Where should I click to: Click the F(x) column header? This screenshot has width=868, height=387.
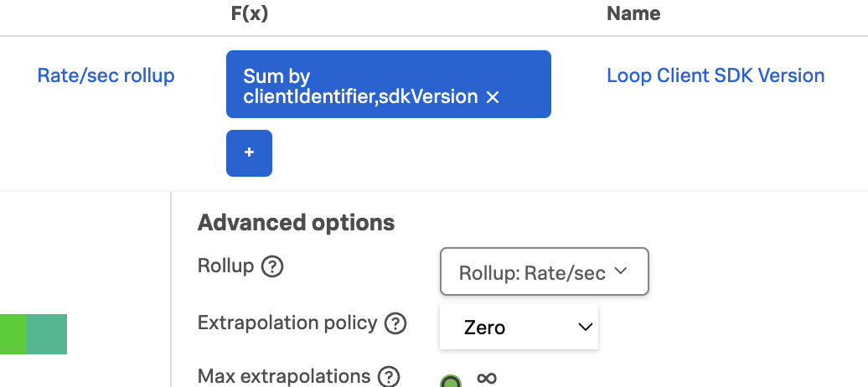(249, 13)
